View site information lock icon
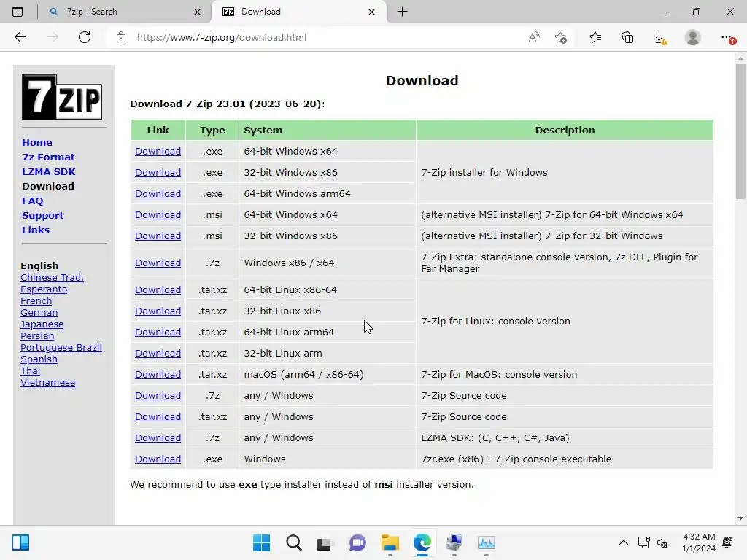 pos(121,37)
